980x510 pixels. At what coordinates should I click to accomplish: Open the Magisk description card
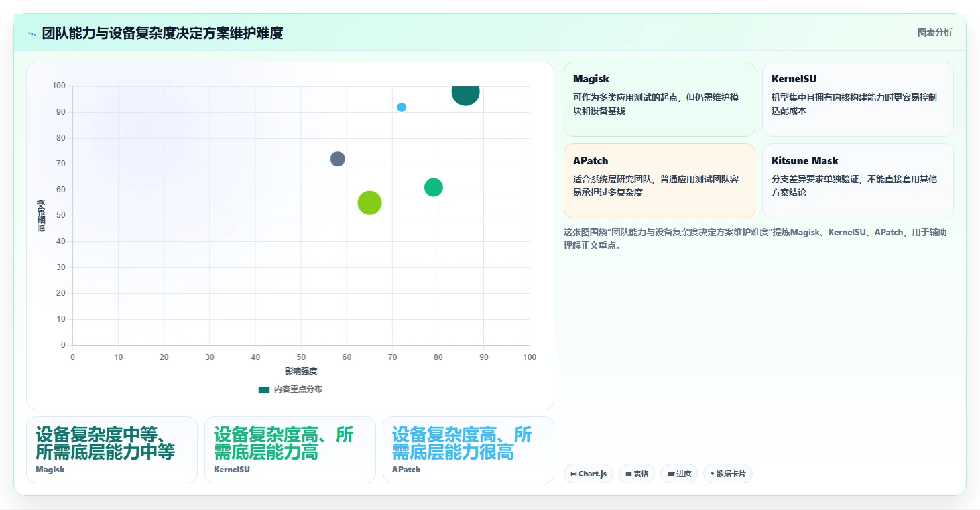(x=660, y=99)
